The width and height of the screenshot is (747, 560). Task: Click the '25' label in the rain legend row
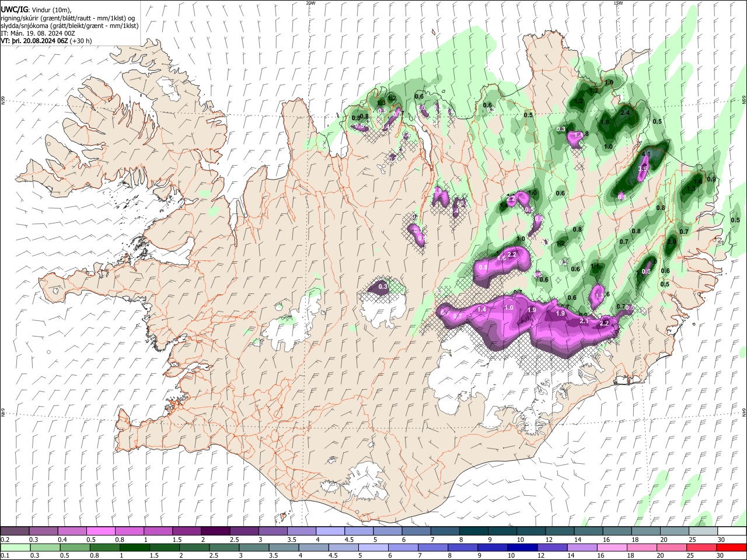[x=690, y=555]
